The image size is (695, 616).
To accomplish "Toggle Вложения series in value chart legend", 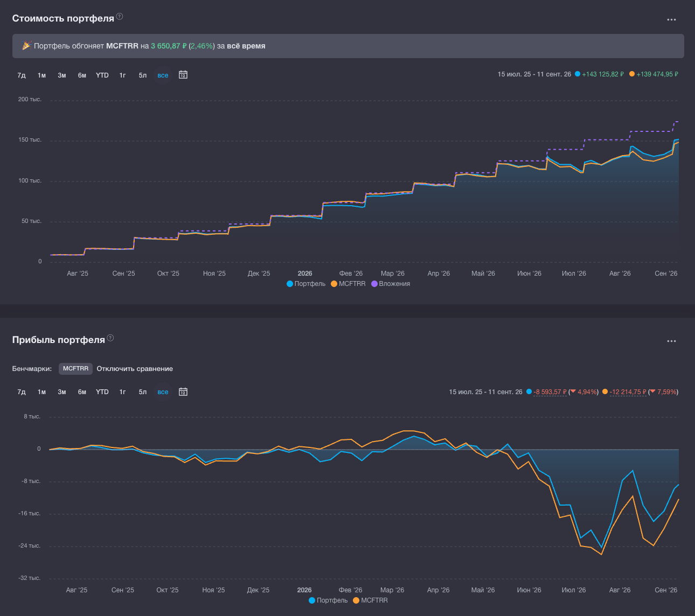I will [x=391, y=284].
